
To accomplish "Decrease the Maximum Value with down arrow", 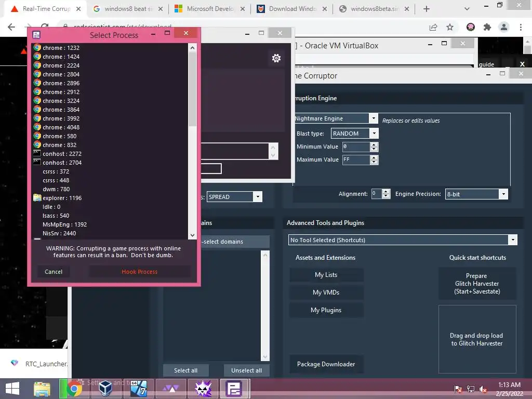I will 374,162.
